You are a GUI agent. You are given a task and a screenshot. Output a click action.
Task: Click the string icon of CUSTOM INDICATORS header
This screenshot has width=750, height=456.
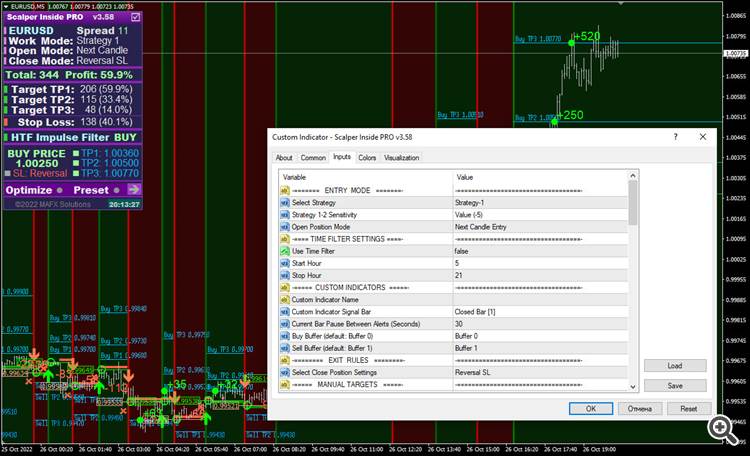tap(285, 288)
